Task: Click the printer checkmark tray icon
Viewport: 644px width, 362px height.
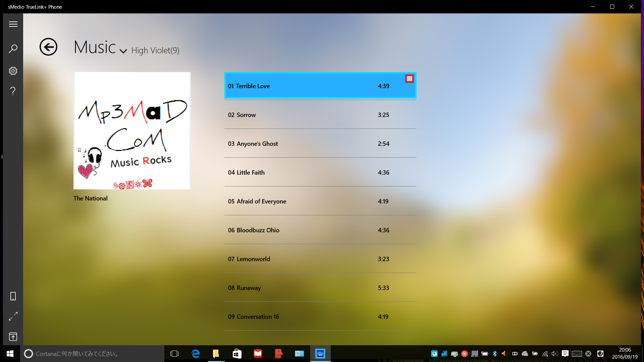Action: coord(454,354)
